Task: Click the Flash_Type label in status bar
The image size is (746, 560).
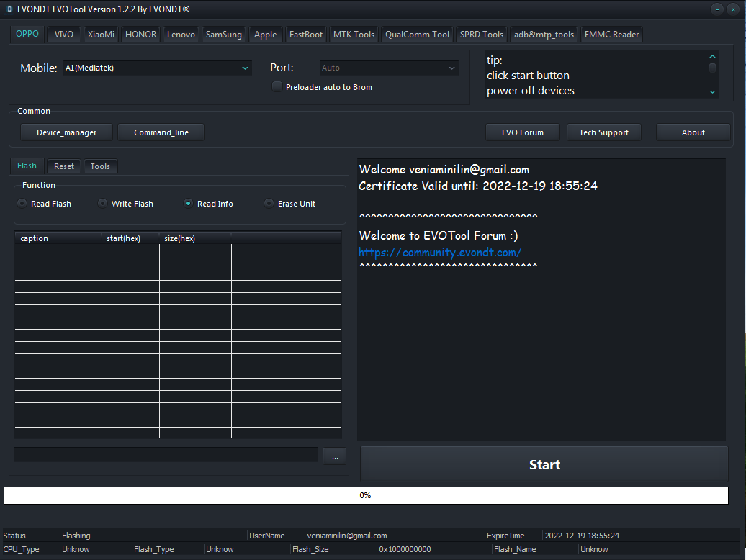Action: coord(153,549)
